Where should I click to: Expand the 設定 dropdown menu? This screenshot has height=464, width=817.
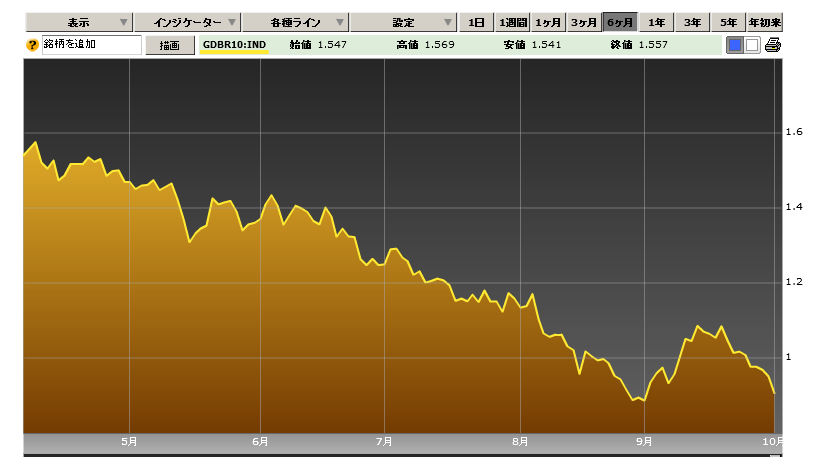(403, 22)
